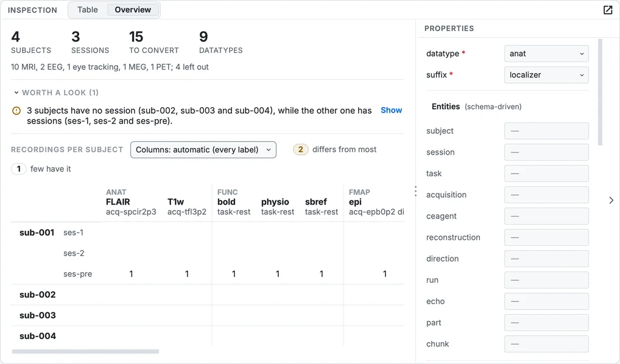Viewport: 620px width, 364px height.
Task: Click the FLAIR count for ses-pre
Action: (131, 274)
